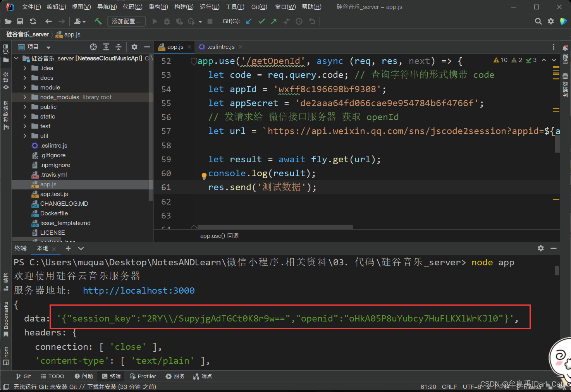571x392 pixels.
Task: Open Git show history clock icon
Action: [299, 21]
